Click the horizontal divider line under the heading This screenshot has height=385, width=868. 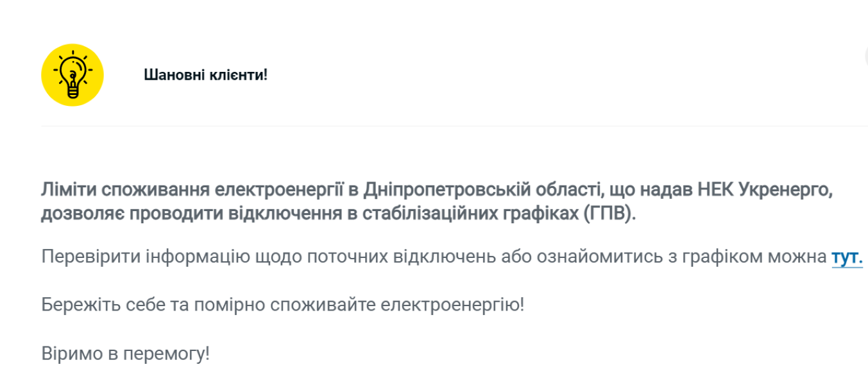(454, 126)
